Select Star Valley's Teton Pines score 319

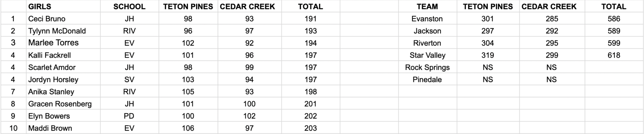pos(487,55)
